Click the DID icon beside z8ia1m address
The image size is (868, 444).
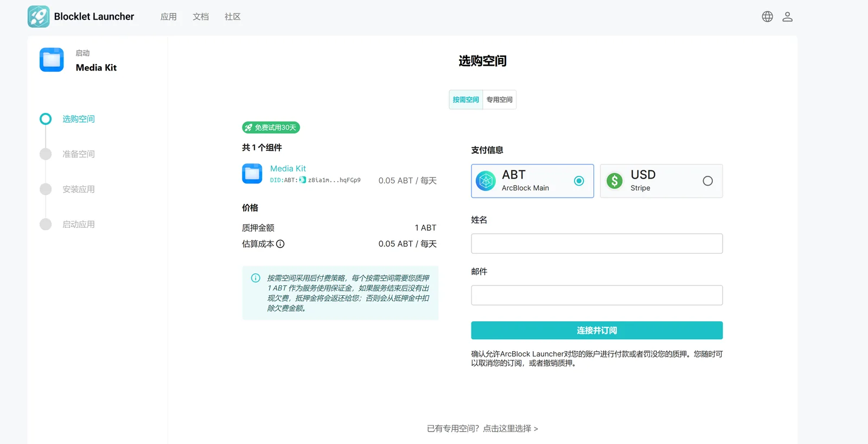tap(303, 180)
